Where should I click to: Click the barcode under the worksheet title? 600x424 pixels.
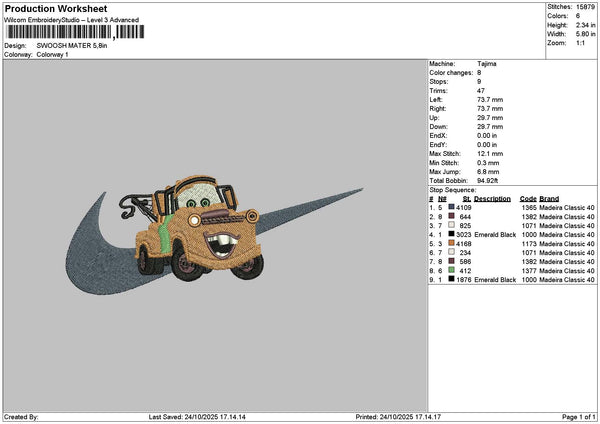tap(75, 32)
